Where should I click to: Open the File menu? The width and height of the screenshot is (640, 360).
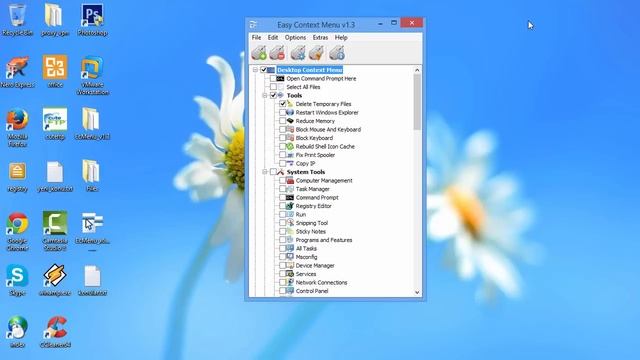(256, 38)
